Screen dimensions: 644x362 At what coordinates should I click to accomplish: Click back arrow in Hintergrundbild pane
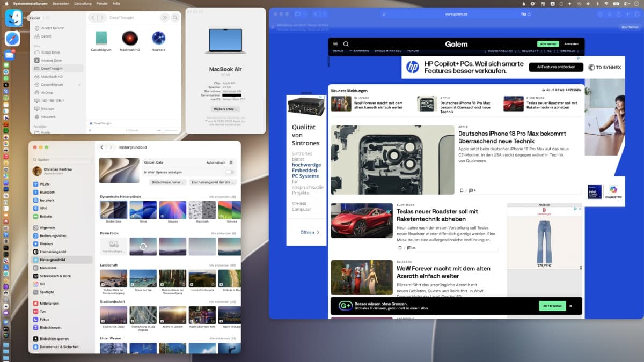(102, 147)
